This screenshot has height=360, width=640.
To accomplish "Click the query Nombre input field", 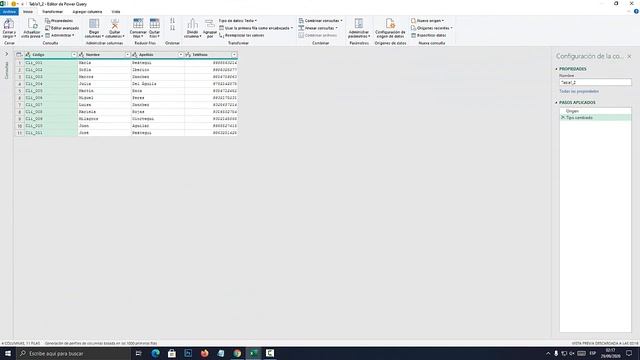I will click(x=595, y=82).
